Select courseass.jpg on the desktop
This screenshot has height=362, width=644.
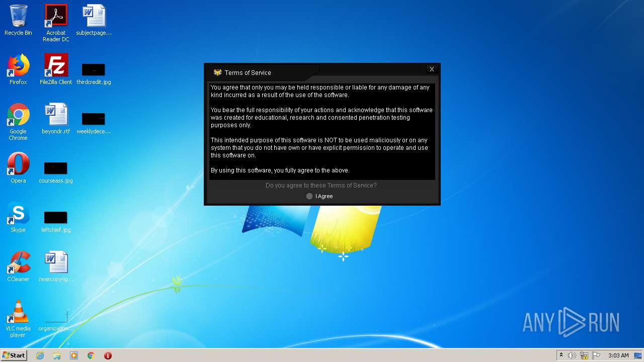coord(56,172)
